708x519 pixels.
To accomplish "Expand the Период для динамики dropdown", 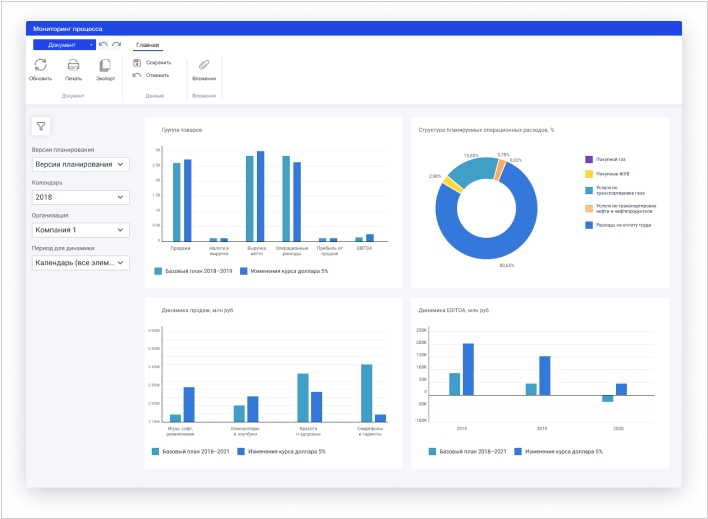I will click(x=80, y=263).
